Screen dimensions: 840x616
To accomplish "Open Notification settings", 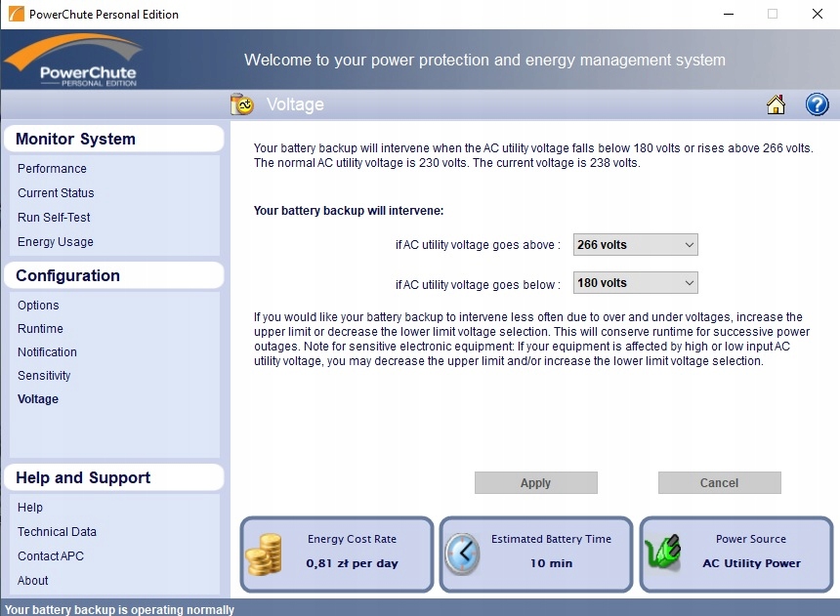I will pos(47,352).
